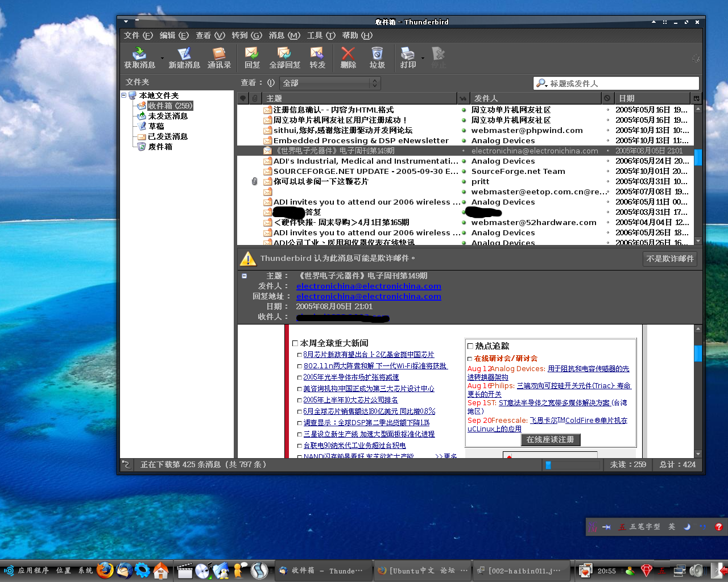The height and width of the screenshot is (582, 728).
Task: Open the search magnifier options dropdown
Action: [x=541, y=83]
